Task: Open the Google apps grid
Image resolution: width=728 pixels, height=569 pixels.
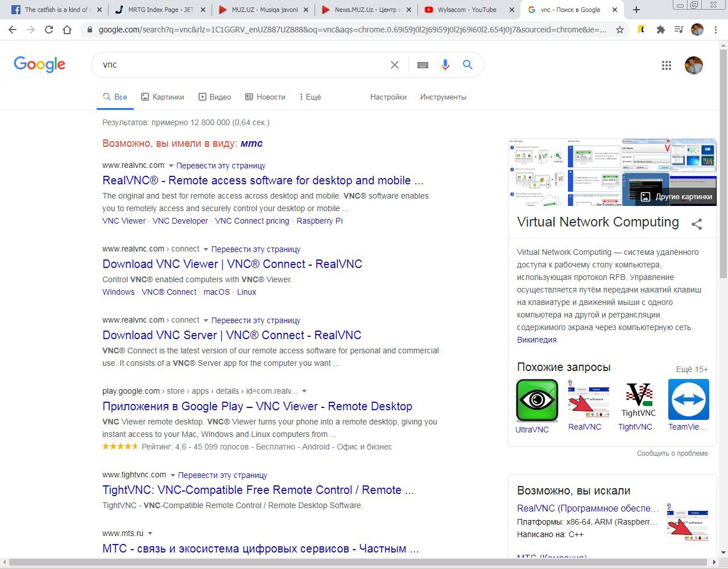Action: coord(667,65)
